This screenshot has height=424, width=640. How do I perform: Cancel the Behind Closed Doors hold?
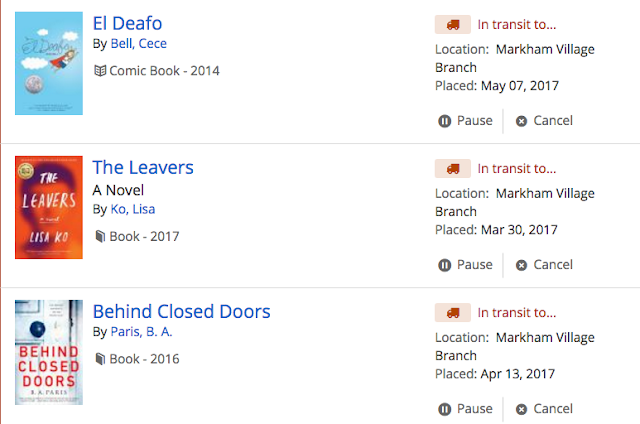click(544, 409)
